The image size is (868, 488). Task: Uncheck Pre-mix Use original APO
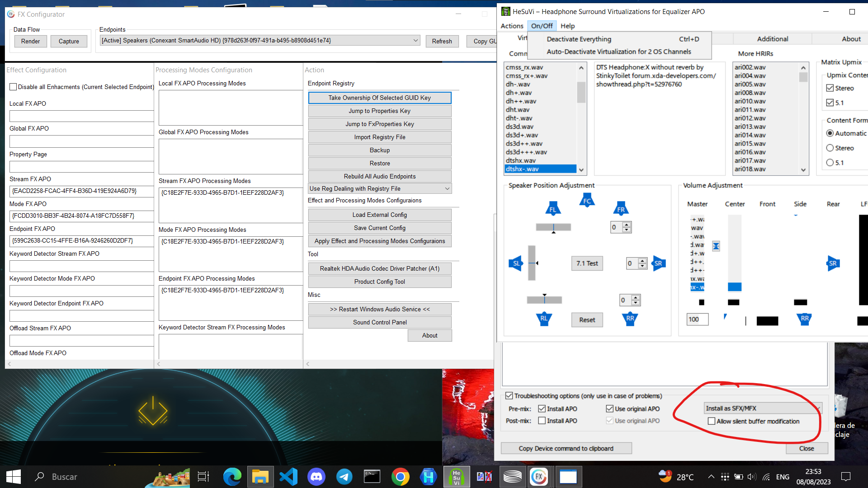[610, 408]
